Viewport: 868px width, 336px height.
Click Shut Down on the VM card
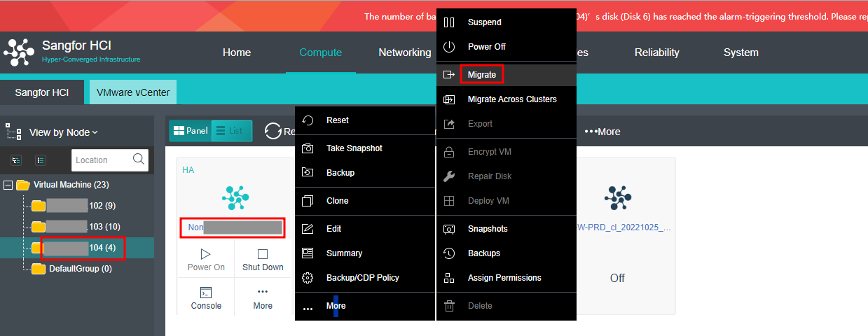tap(263, 260)
